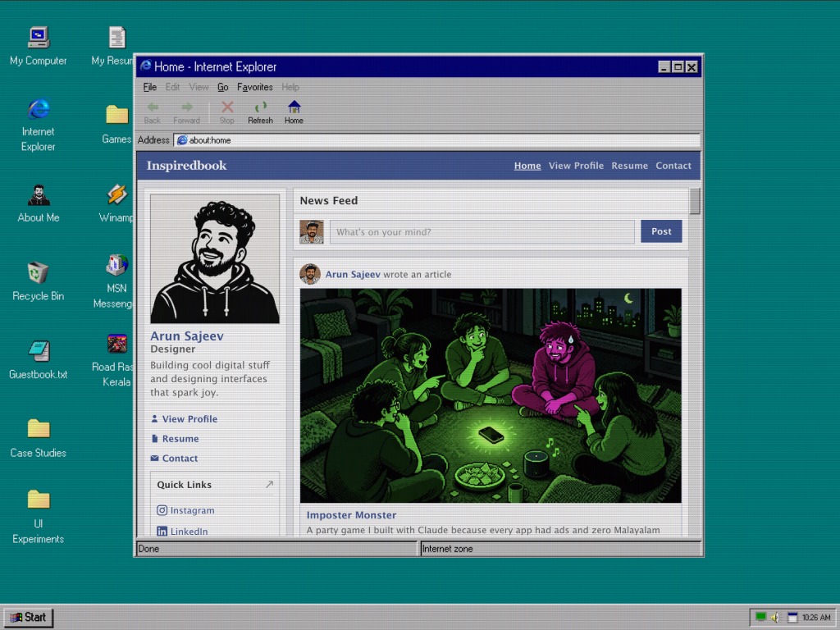Click the sidebar View Profile link
The image size is (840, 630).
pyautogui.click(x=189, y=419)
